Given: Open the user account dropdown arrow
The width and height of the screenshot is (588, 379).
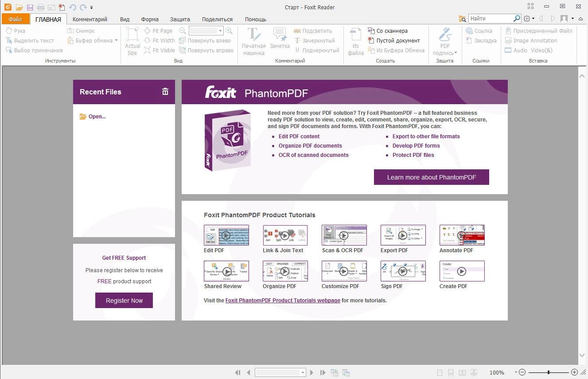Looking at the screenshot, I should click(572, 19).
